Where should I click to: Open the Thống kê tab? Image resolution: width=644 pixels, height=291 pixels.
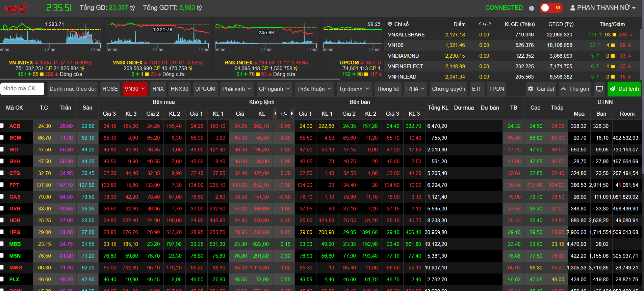point(388,89)
